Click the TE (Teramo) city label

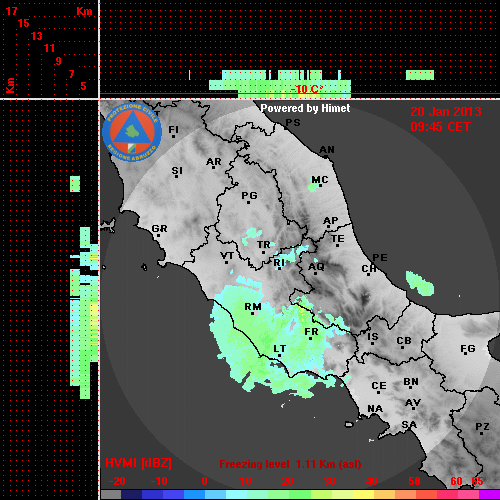point(338,239)
